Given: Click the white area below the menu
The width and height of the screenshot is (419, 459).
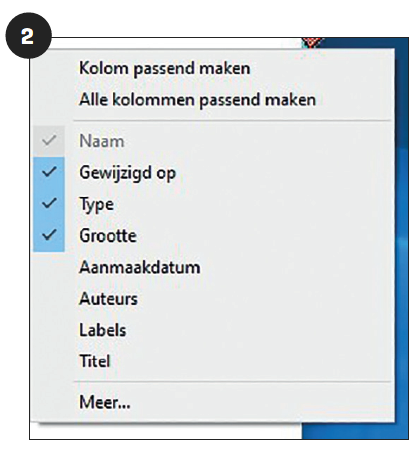Looking at the screenshot, I should [166, 431].
